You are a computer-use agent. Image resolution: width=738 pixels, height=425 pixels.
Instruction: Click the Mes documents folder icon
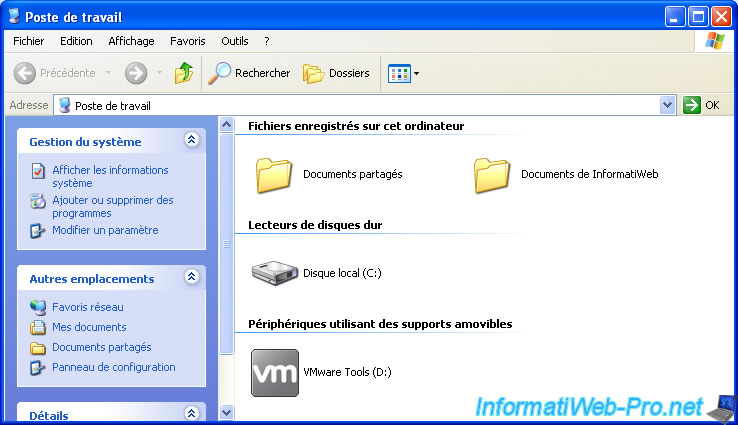(38, 327)
